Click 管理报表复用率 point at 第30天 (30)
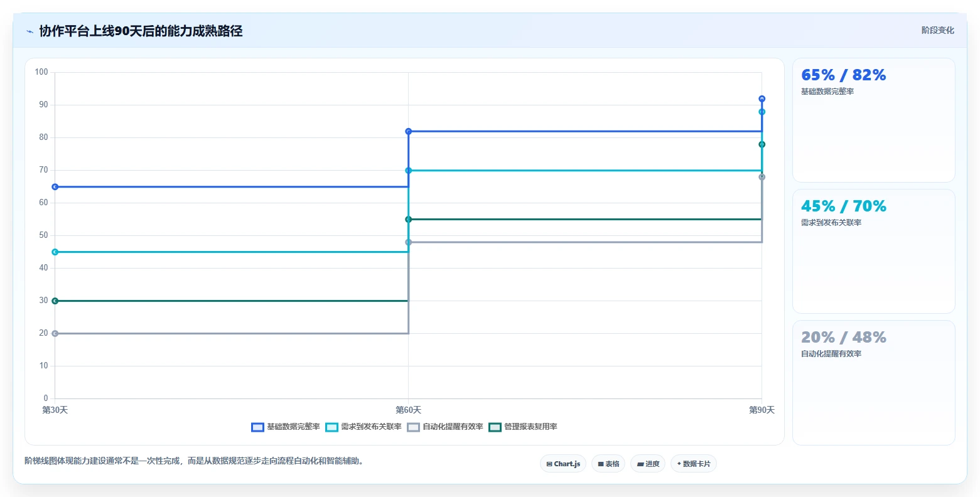This screenshot has height=497, width=980. pos(55,301)
